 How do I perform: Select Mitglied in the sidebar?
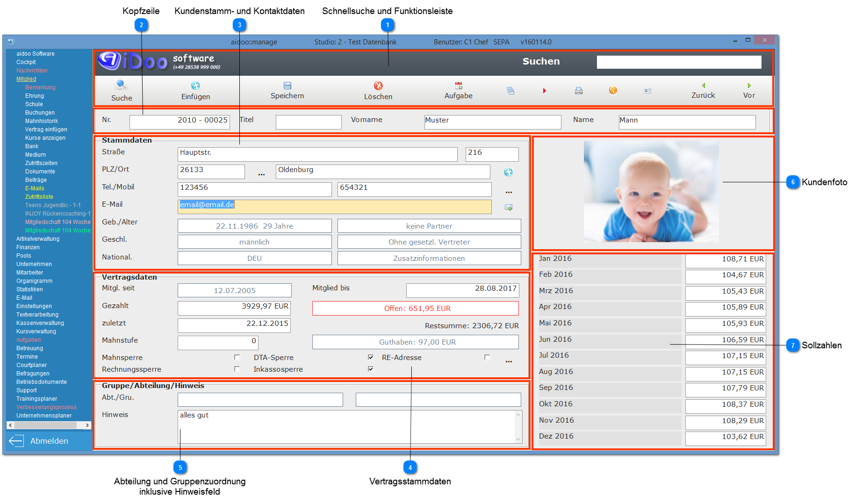26,79
